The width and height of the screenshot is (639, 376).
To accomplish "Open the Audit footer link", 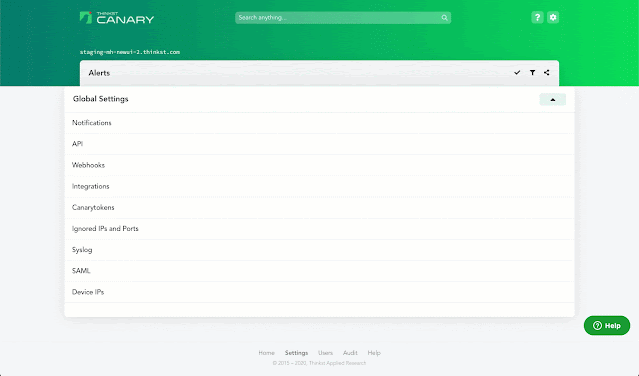I will coord(350,353).
